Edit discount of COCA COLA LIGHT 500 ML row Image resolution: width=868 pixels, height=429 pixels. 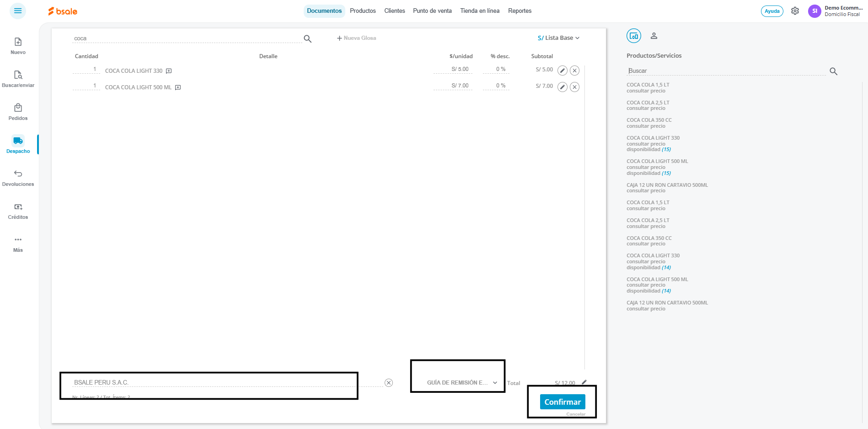point(496,86)
